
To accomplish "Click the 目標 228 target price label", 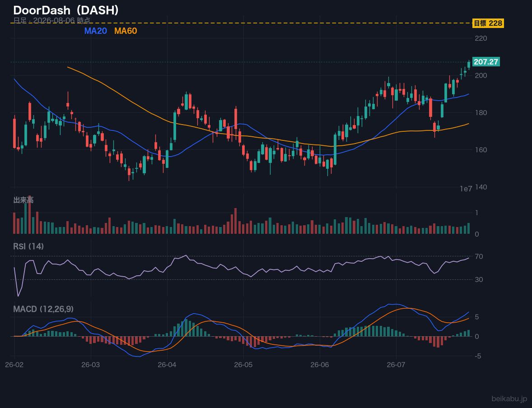I will point(488,23).
